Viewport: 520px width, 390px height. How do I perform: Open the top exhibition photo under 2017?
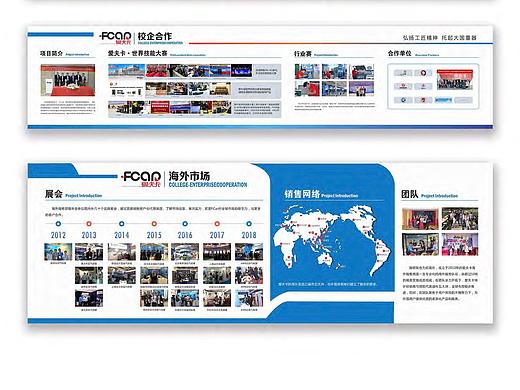[217, 252]
